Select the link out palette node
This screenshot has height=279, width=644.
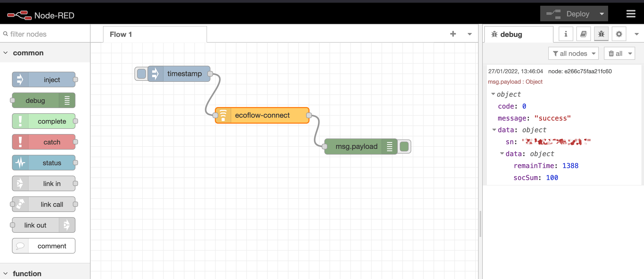point(44,225)
